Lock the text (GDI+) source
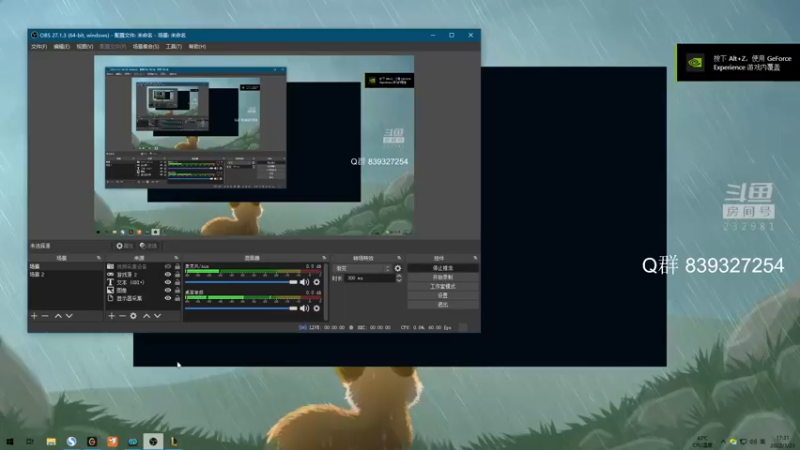800x450 pixels. coord(177,282)
